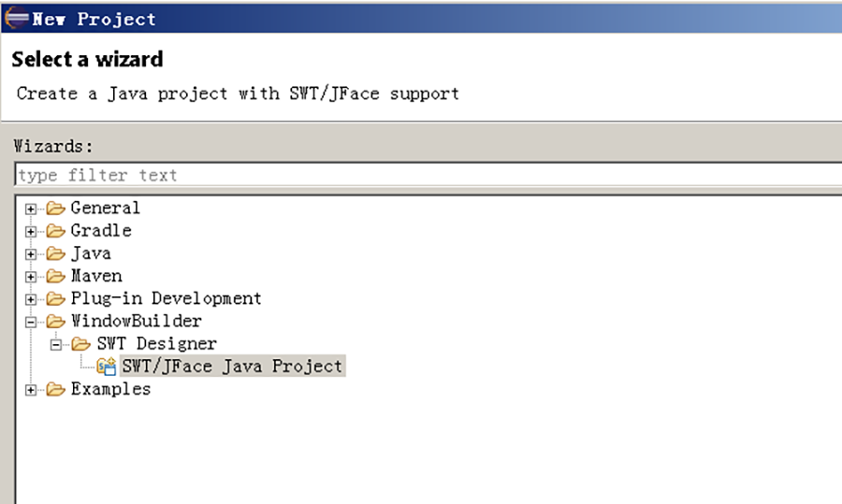Click the General folder icon
Screen dimensions: 842x504
pyautogui.click(x=55, y=209)
